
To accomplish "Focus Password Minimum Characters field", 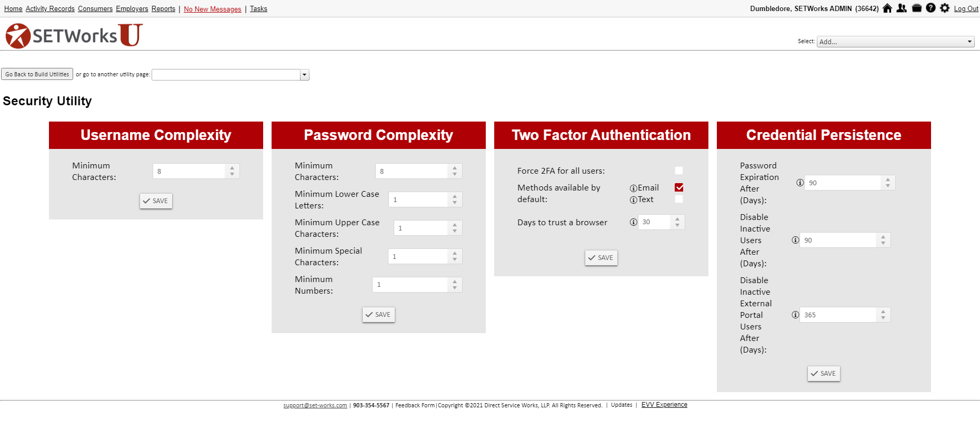I will click(x=413, y=171).
